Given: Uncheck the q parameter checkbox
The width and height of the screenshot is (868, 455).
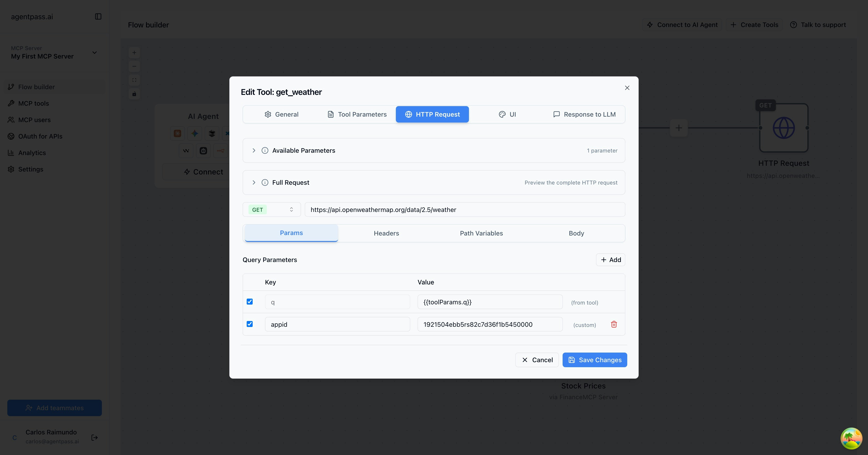Looking at the screenshot, I should [x=250, y=302].
